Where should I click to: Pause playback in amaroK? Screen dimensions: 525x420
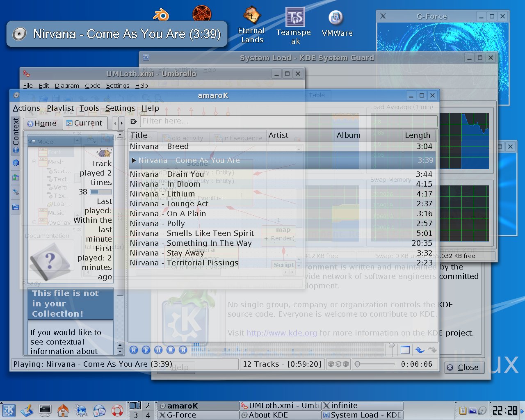(158, 350)
